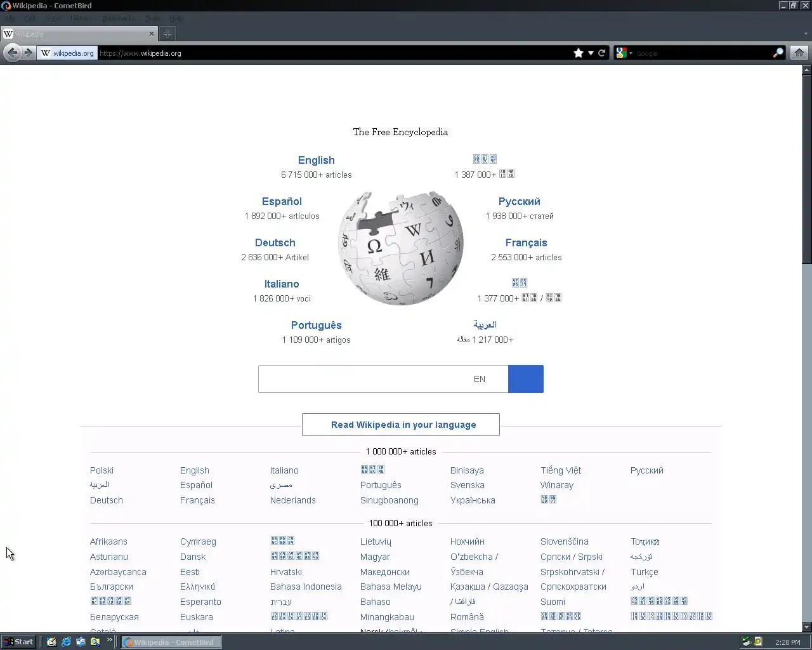Click the page vertical scrollbar thumb
812x650 pixels.
pos(807,169)
